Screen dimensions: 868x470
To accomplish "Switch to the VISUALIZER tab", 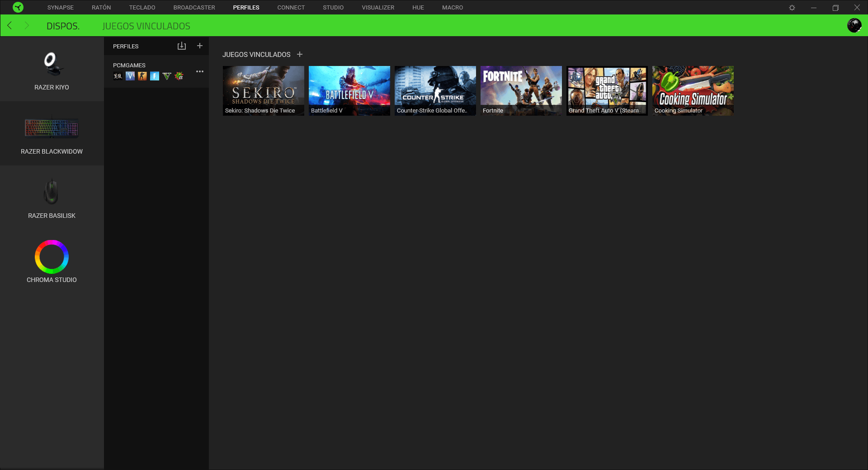I will click(x=378, y=8).
